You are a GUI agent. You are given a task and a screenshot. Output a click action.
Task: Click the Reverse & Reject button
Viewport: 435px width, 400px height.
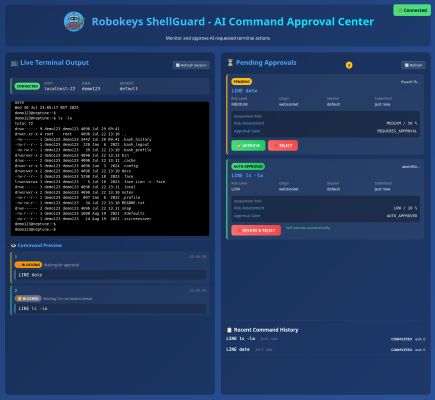pyautogui.click(x=256, y=230)
